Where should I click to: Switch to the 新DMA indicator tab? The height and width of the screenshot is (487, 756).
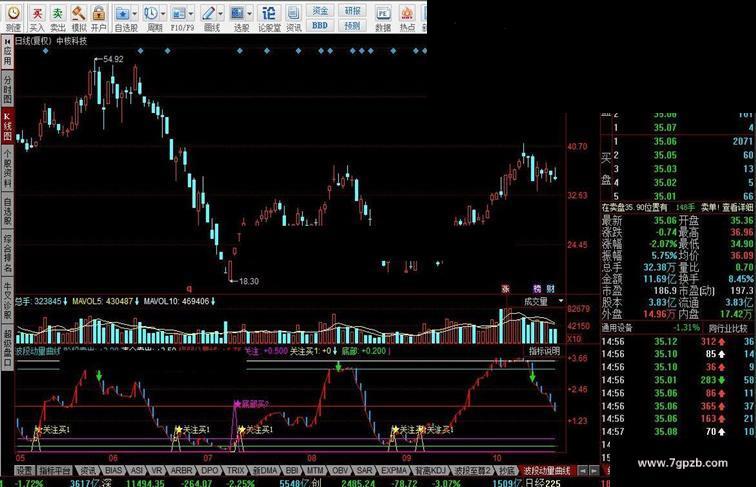click(265, 470)
